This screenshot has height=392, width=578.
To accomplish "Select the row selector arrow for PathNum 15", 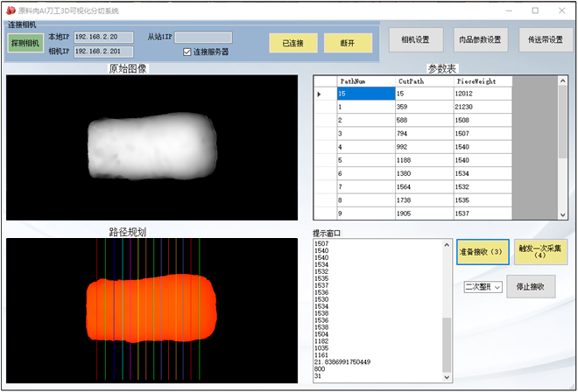I will click(x=319, y=94).
